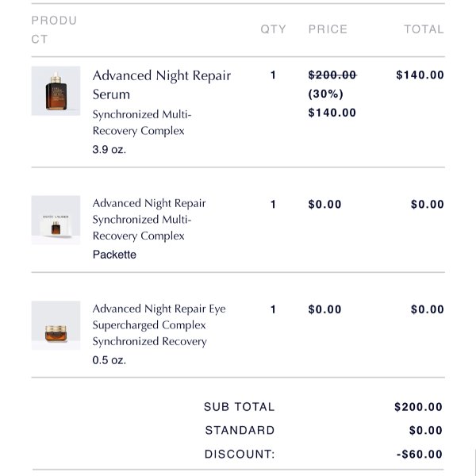Open the Eye Supercharged Complex jar thumbnail
Viewport: 476px width, 476px height.
point(56,325)
